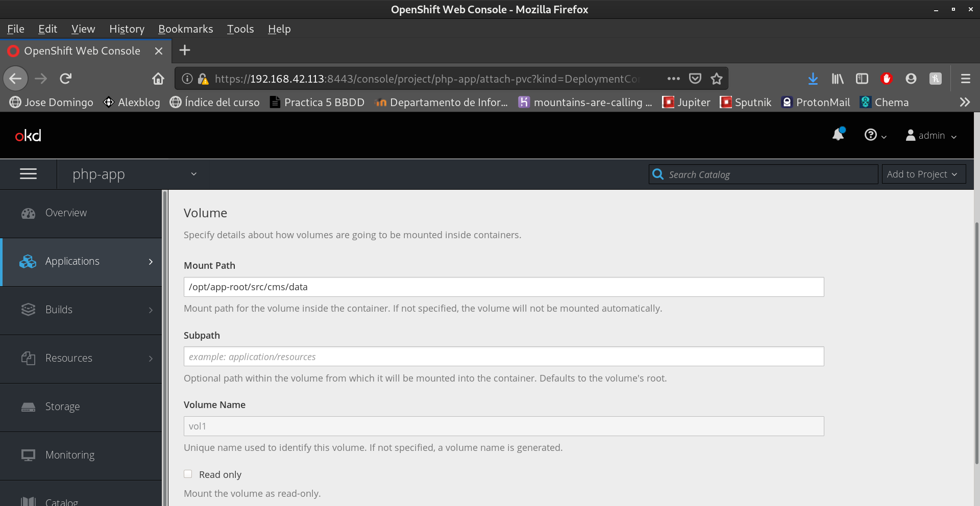Click the Subpath input field
The image size is (980, 506).
503,357
